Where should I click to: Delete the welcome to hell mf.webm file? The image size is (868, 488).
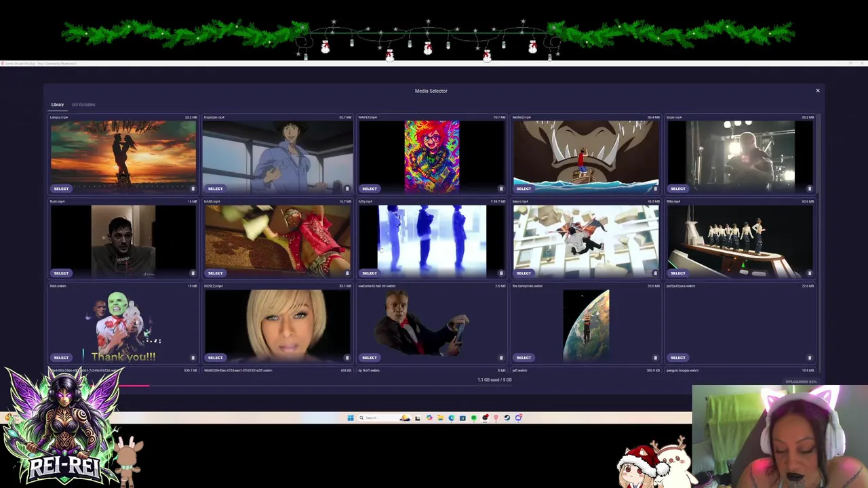pyautogui.click(x=501, y=357)
